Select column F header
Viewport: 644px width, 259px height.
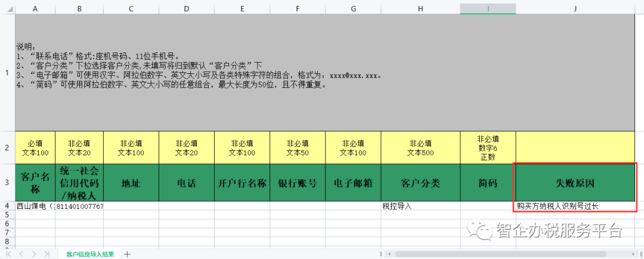[x=298, y=8]
